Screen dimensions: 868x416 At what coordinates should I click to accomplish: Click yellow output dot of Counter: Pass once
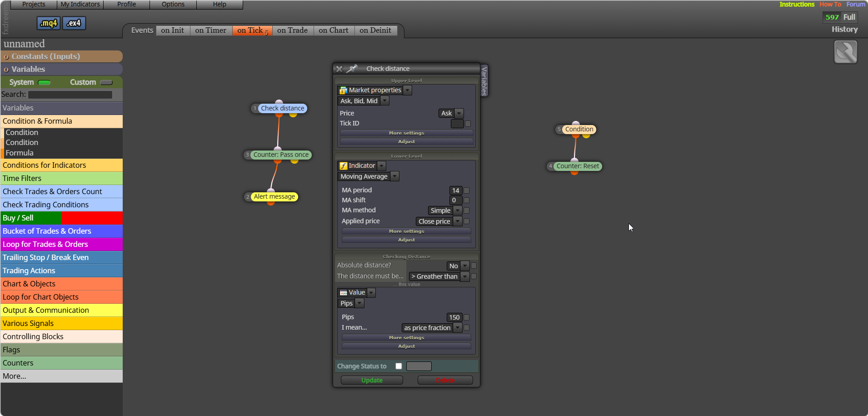[294, 160]
